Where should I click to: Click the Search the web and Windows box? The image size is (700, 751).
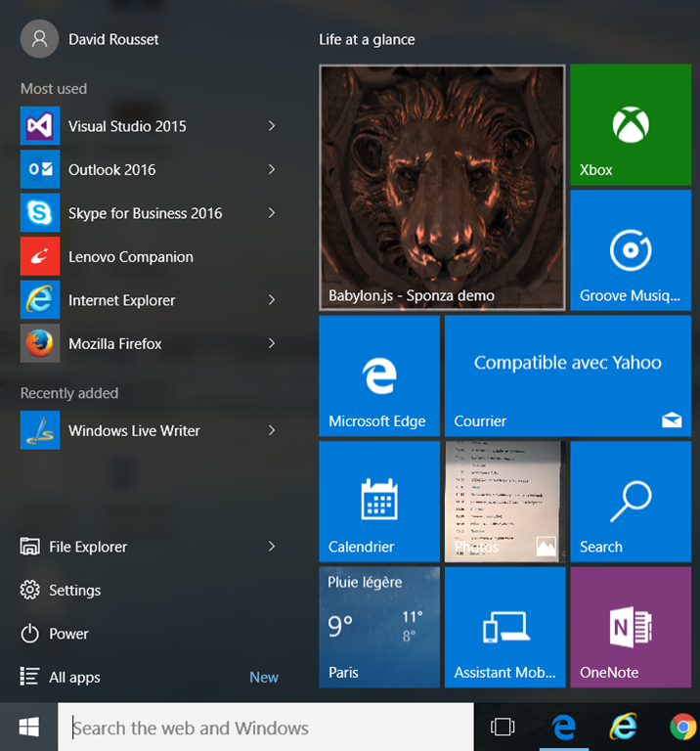(266, 728)
